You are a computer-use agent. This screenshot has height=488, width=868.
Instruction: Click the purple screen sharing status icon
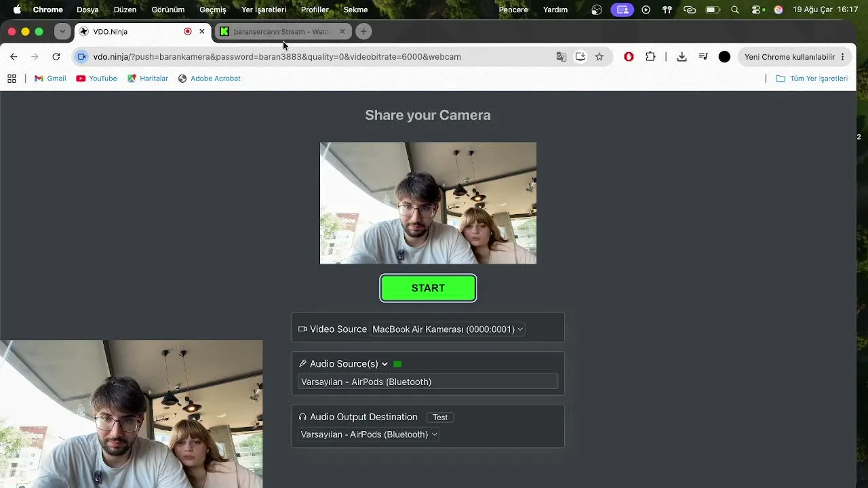tap(622, 9)
